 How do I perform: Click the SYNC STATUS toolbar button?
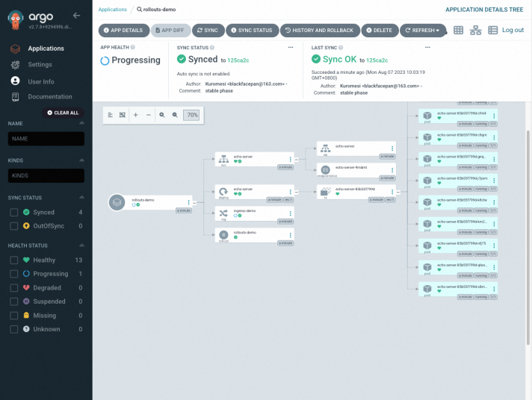tap(252, 30)
